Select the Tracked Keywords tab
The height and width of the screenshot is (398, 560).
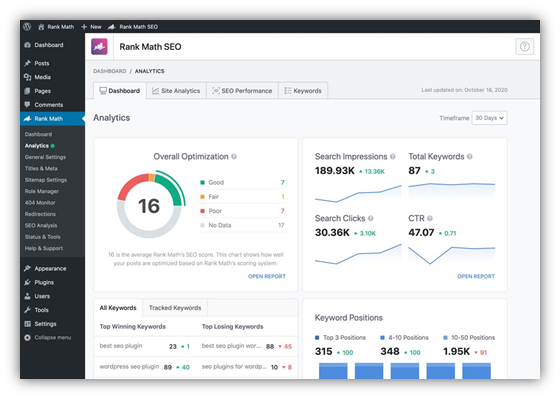tap(175, 308)
